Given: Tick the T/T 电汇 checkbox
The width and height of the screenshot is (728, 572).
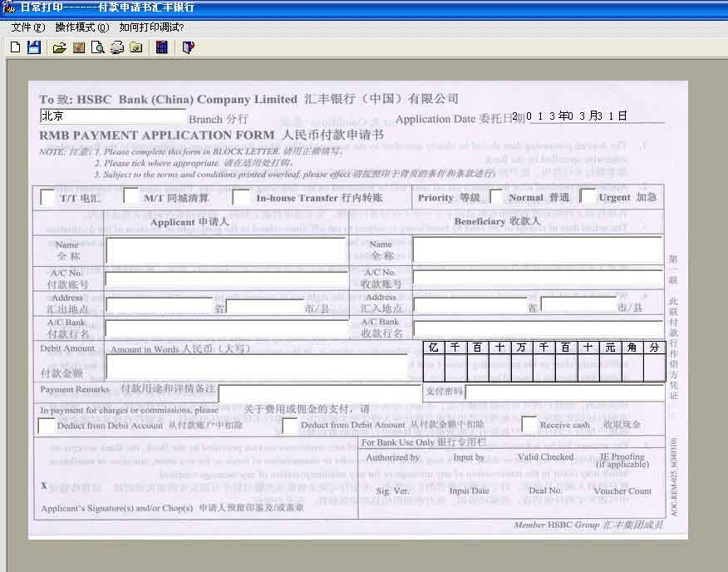Looking at the screenshot, I should pos(48,196).
